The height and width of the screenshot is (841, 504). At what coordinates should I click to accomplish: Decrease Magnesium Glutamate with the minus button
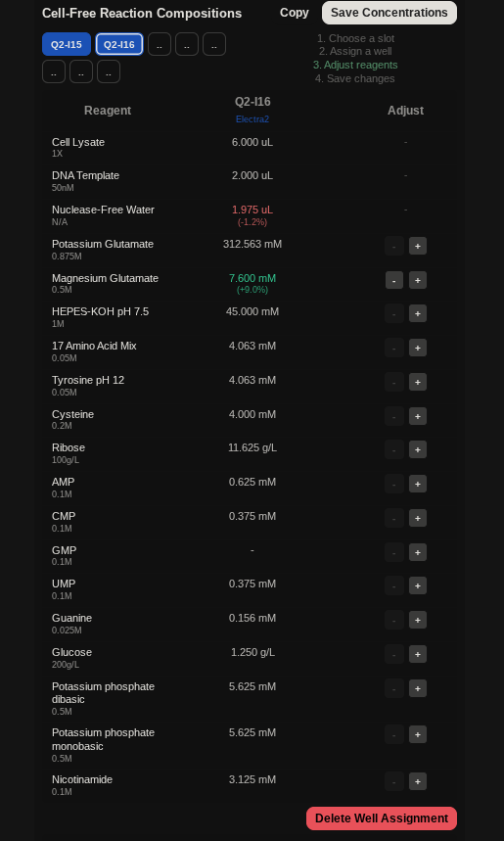pyautogui.click(x=394, y=280)
